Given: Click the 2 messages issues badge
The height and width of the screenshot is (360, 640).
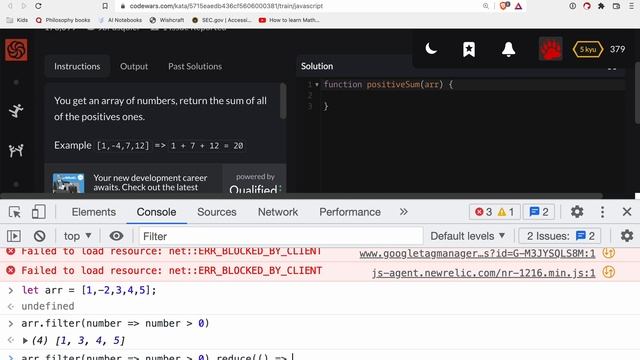Looking at the screenshot, I should (x=539, y=212).
